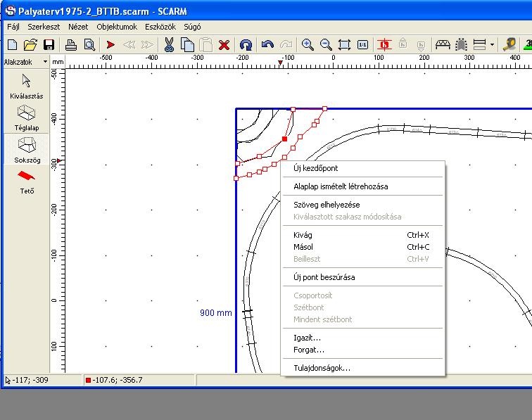Open the dropdown arrow beside the lines icon
532x420 pixels.
(x=492, y=45)
